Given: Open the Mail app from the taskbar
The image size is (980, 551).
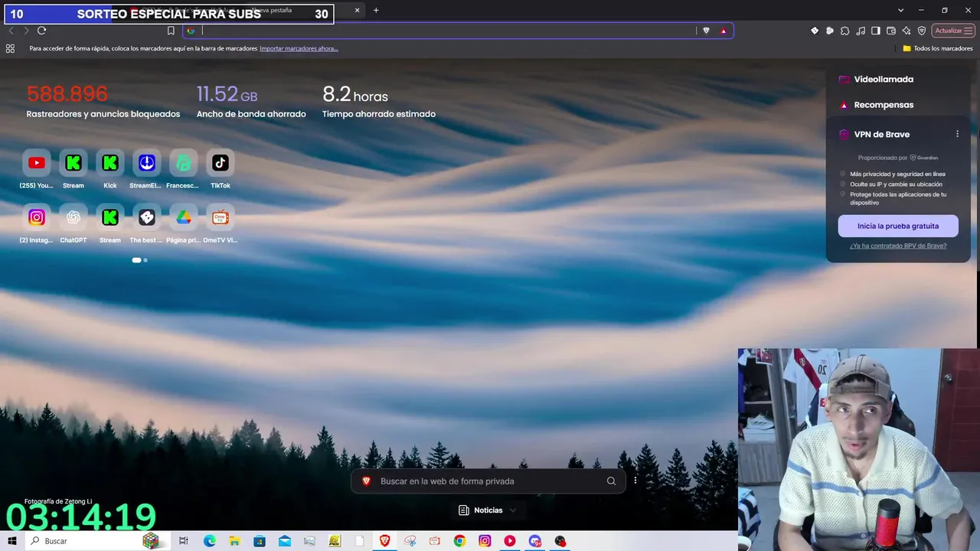Looking at the screenshot, I should 285,541.
